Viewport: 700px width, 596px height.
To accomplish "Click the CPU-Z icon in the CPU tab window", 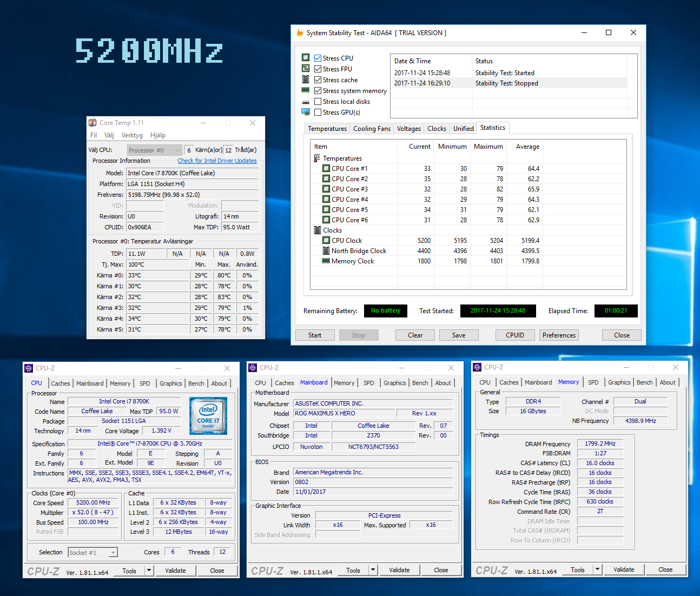I will coord(29,368).
